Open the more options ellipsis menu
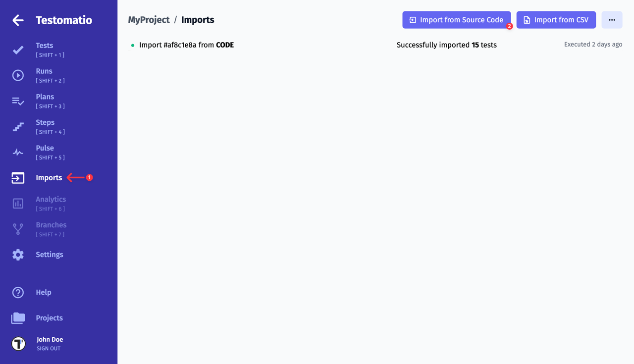Image resolution: width=634 pixels, height=364 pixels. pos(612,20)
